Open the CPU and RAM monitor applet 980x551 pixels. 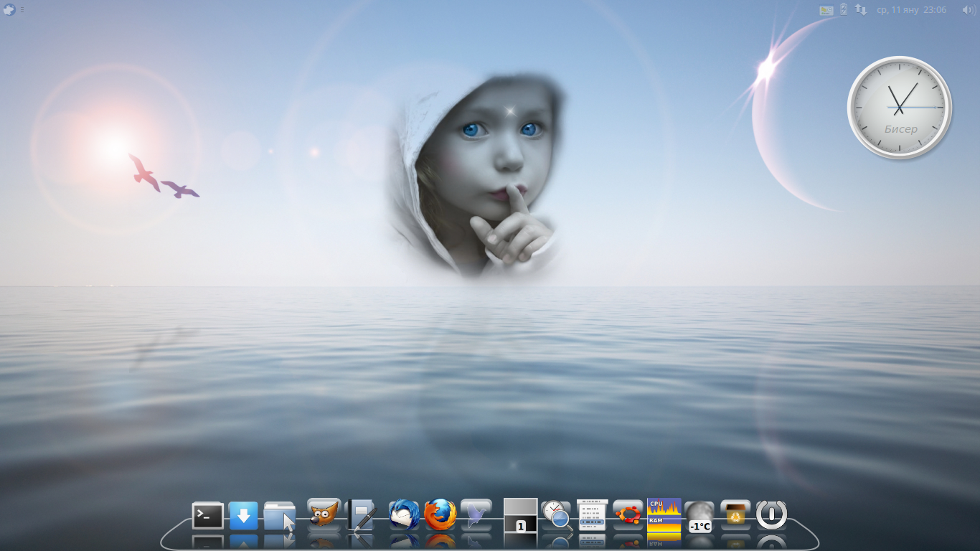click(x=664, y=515)
